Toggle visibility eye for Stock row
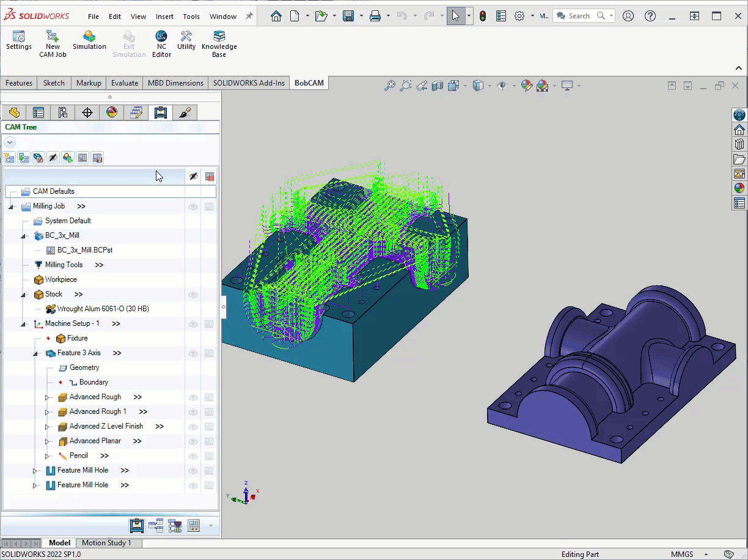This screenshot has height=560, width=748. point(193,295)
